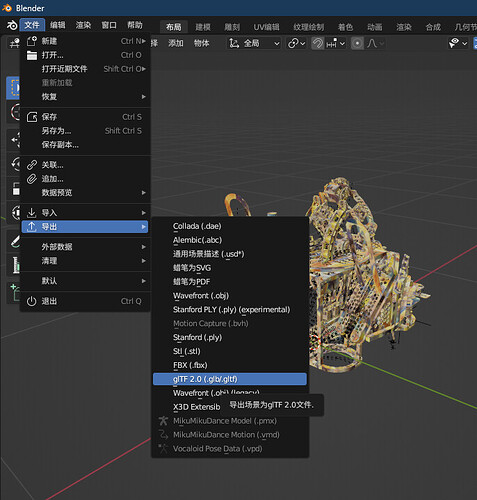477x500 pixels.
Task: Open the 帮助 menu
Action: tap(135, 25)
